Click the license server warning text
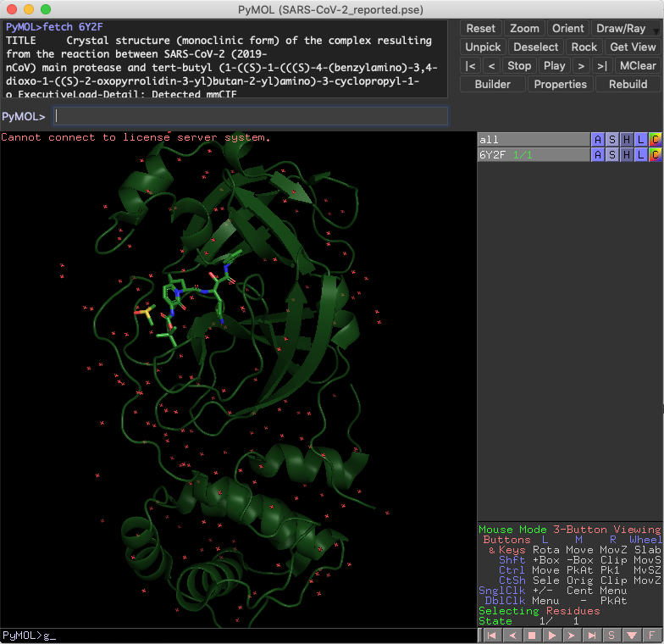 pyautogui.click(x=136, y=137)
